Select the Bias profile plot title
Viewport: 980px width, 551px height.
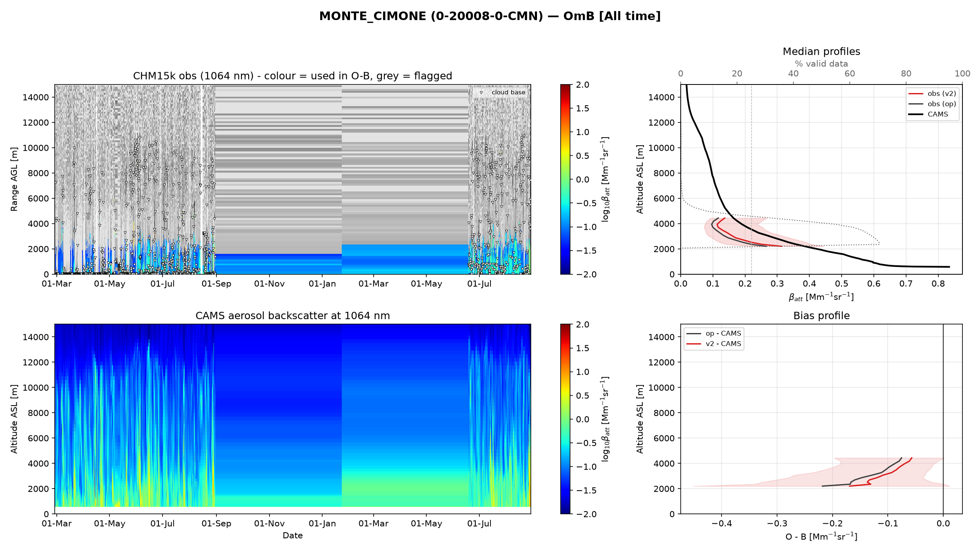point(821,315)
